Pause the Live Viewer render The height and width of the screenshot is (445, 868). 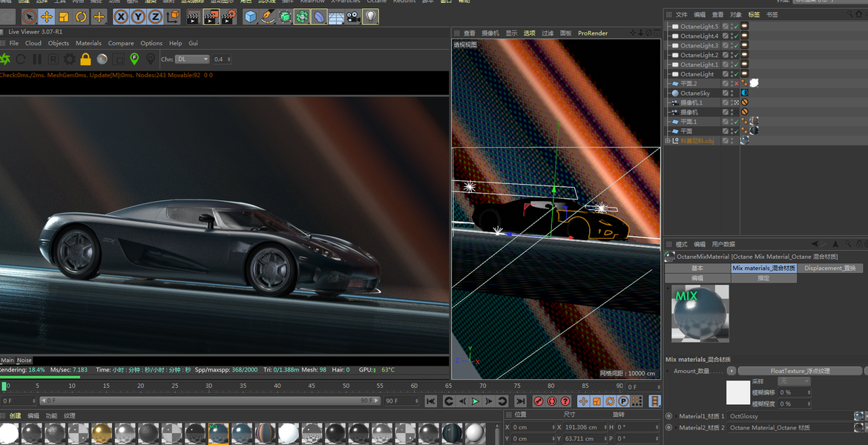coord(36,59)
